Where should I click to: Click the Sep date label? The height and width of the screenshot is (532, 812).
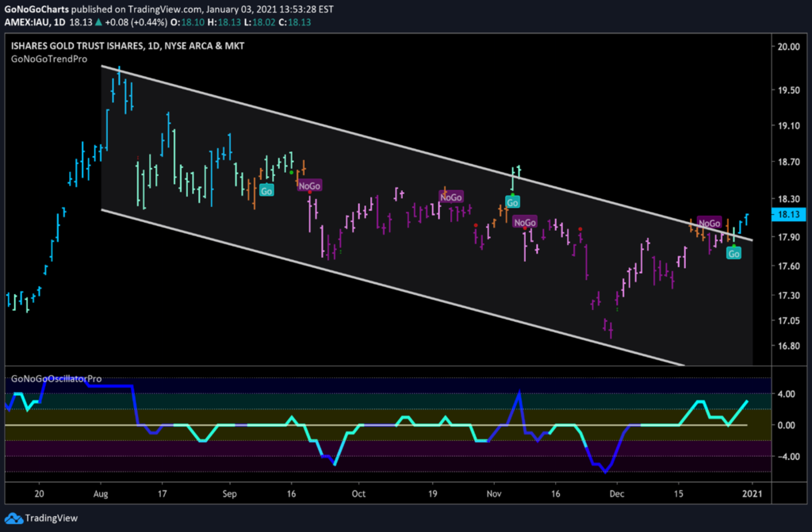click(229, 494)
